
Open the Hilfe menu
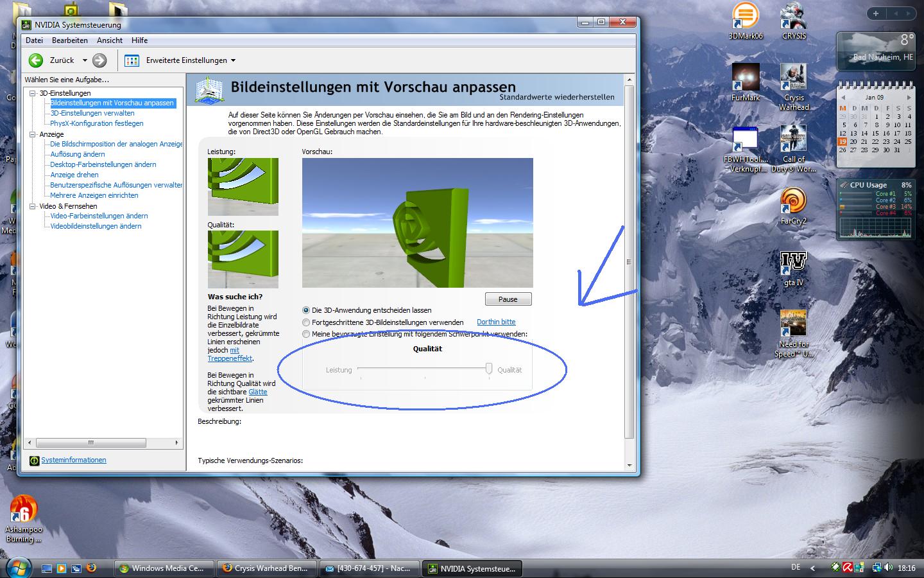139,40
